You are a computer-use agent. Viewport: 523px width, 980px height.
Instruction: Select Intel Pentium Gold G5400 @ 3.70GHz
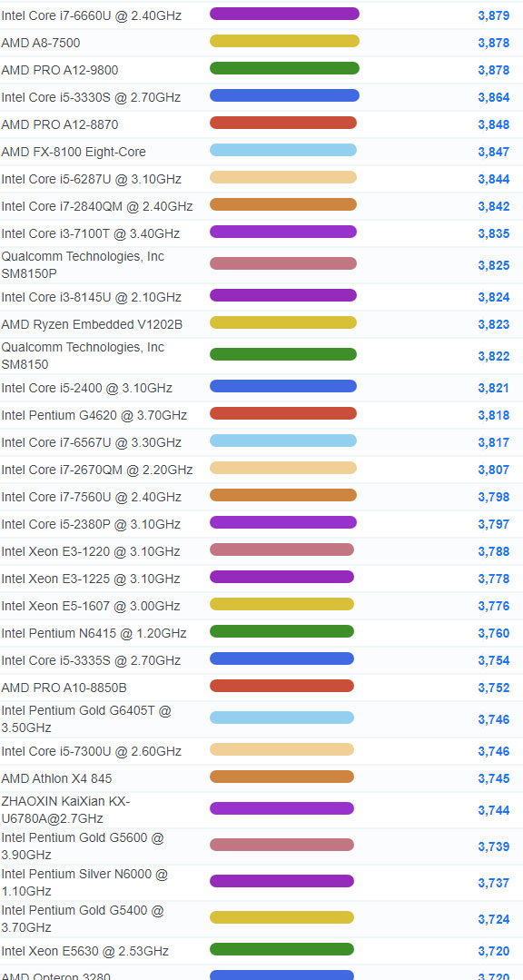[83, 919]
